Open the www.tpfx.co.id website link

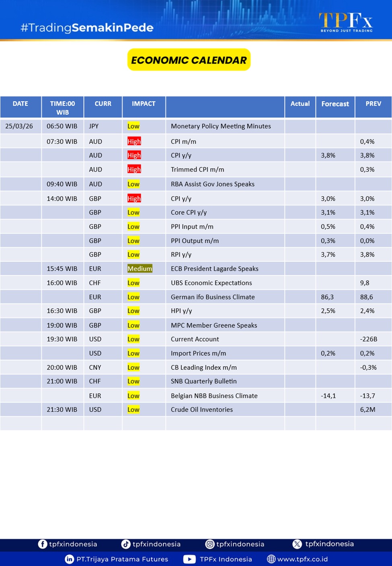point(302,559)
